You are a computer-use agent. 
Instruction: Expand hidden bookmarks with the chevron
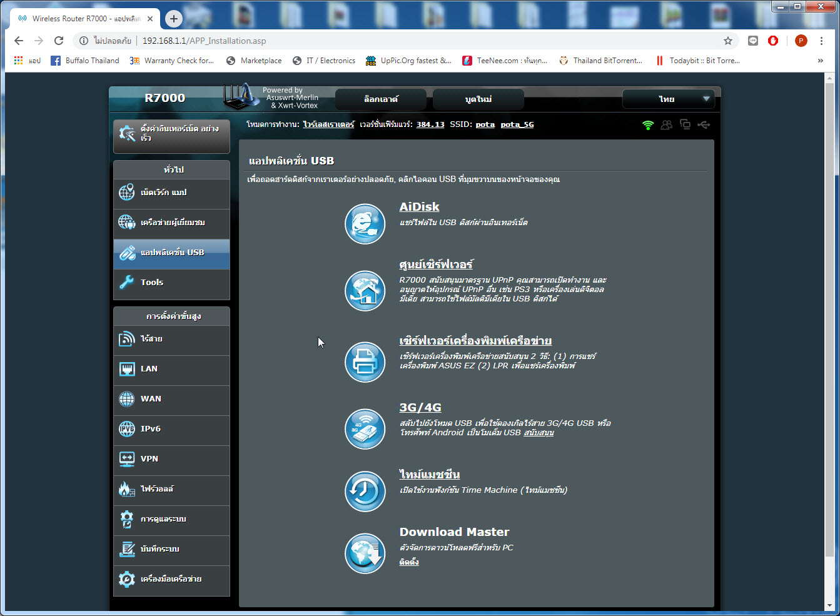click(821, 61)
